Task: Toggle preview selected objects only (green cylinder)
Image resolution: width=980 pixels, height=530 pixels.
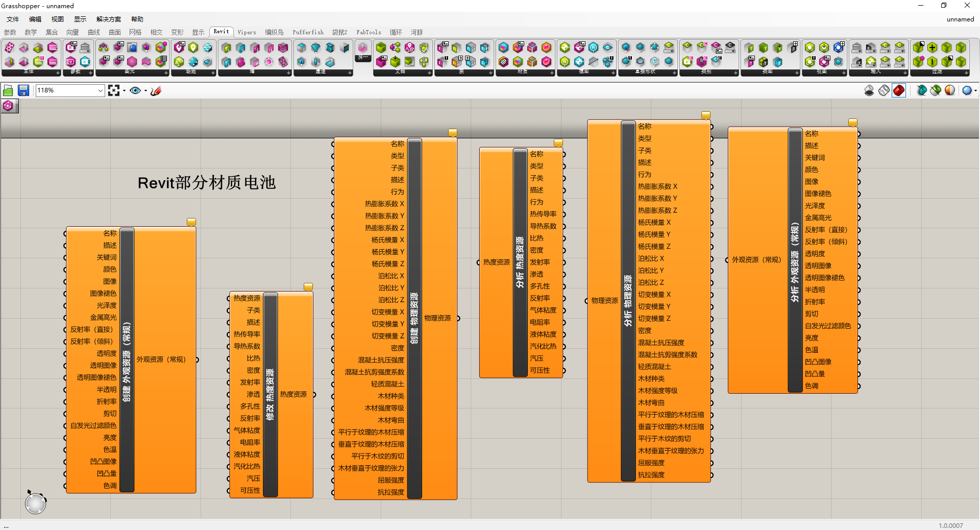Action: (936, 90)
